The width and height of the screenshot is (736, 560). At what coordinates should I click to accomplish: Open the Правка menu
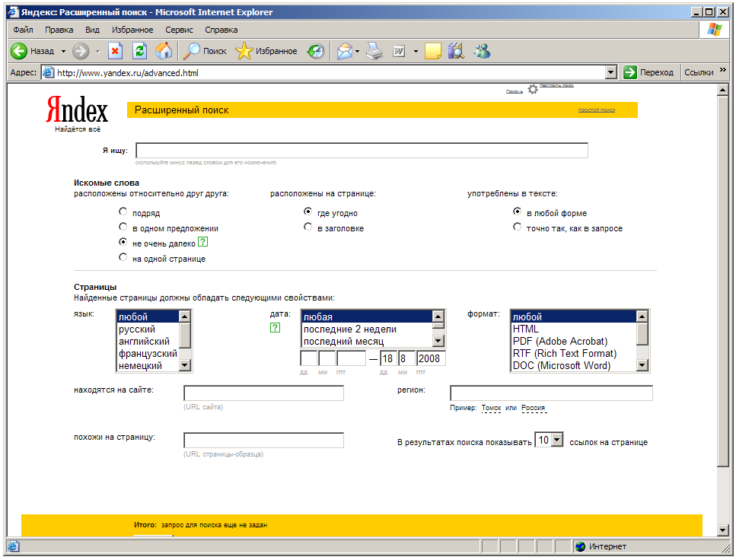click(x=59, y=30)
